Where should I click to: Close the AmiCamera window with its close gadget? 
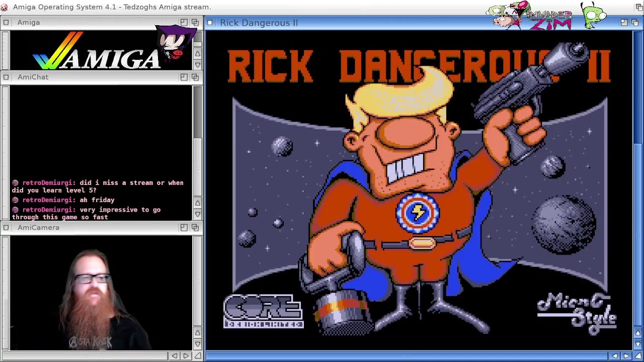coord(6,227)
